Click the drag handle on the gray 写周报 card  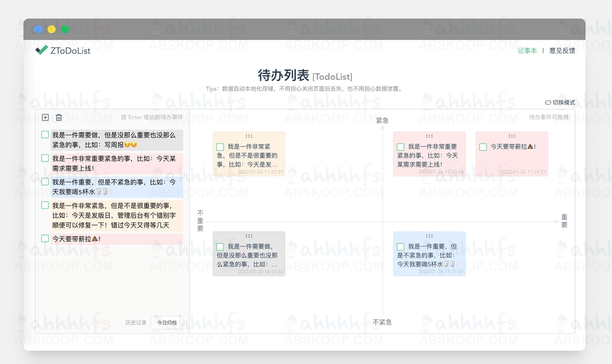tap(249, 236)
